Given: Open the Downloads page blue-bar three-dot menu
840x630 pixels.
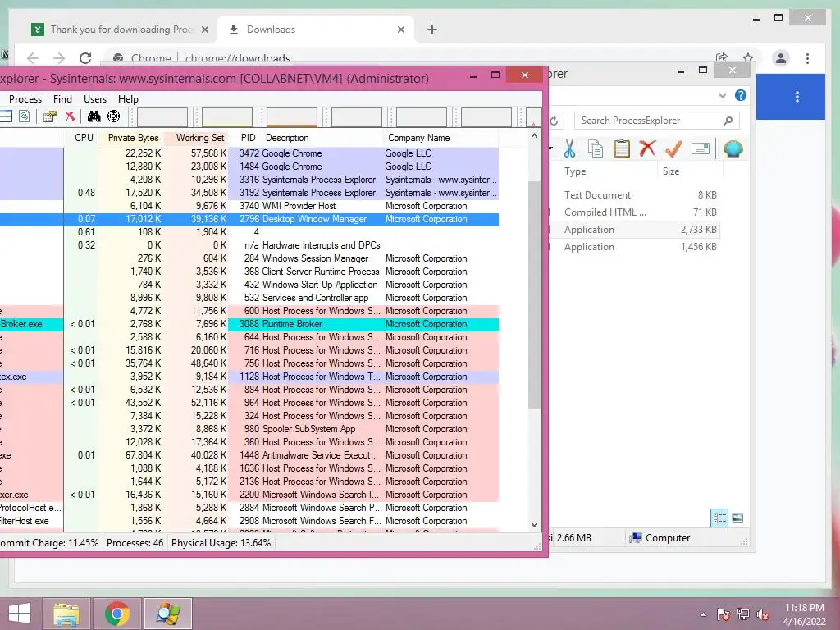Looking at the screenshot, I should pyautogui.click(x=797, y=97).
